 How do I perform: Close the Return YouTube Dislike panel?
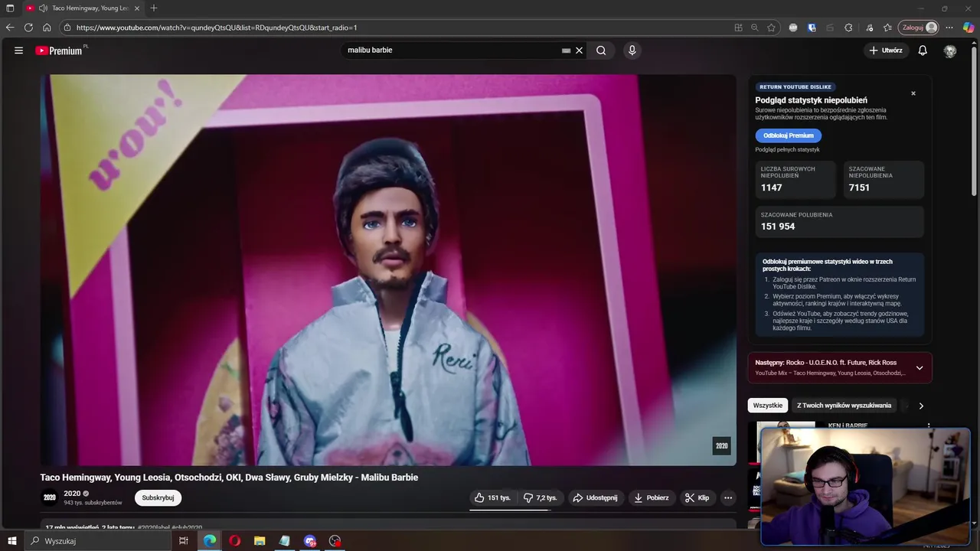[x=913, y=93]
